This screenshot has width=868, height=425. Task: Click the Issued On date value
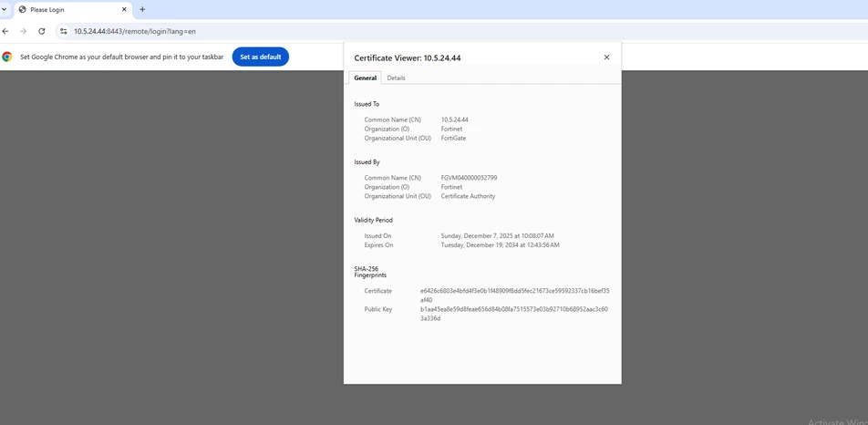click(x=497, y=235)
